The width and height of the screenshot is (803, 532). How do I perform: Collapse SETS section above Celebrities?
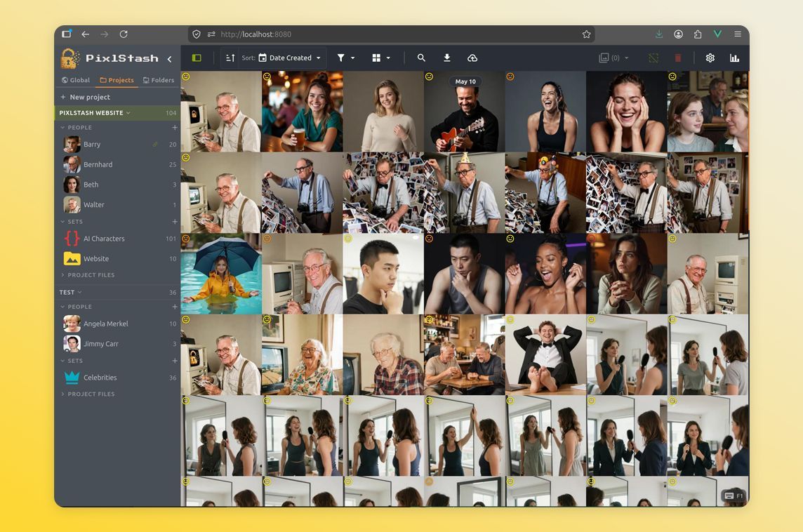click(71, 361)
